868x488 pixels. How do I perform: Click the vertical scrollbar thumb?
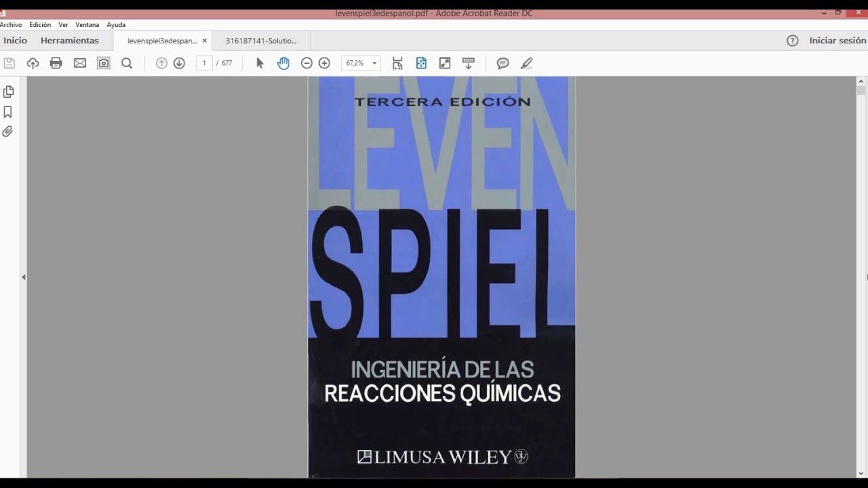(x=861, y=90)
